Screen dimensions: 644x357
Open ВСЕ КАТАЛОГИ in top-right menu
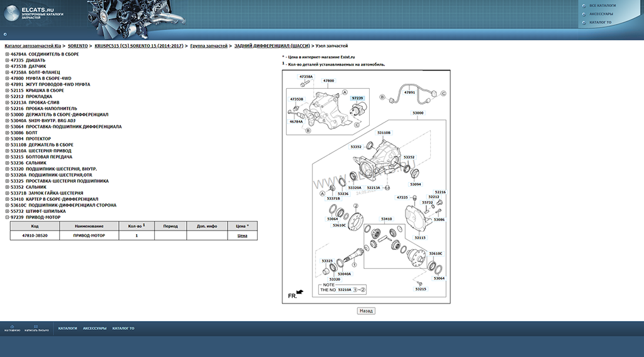click(x=602, y=5)
